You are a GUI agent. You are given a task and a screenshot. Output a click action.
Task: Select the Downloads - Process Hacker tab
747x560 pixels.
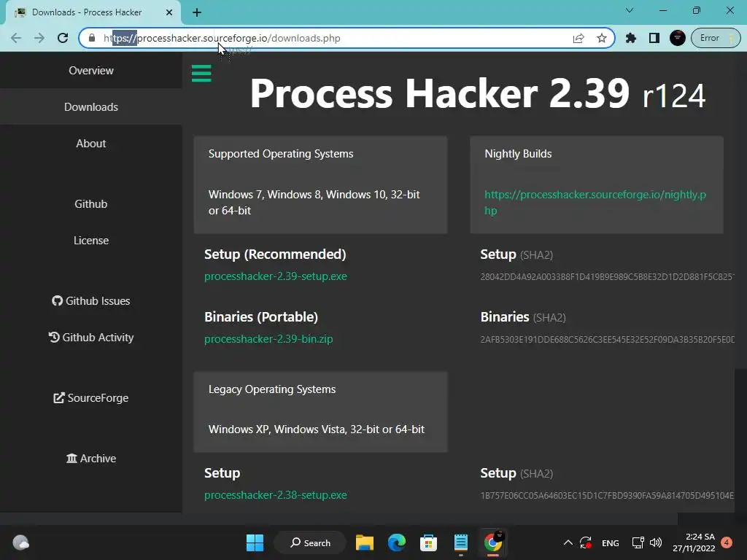(93, 12)
